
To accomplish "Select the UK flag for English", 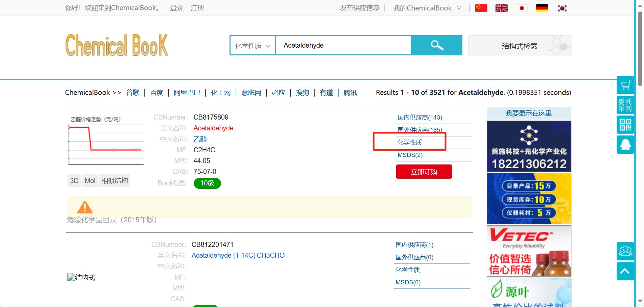I will (x=501, y=8).
